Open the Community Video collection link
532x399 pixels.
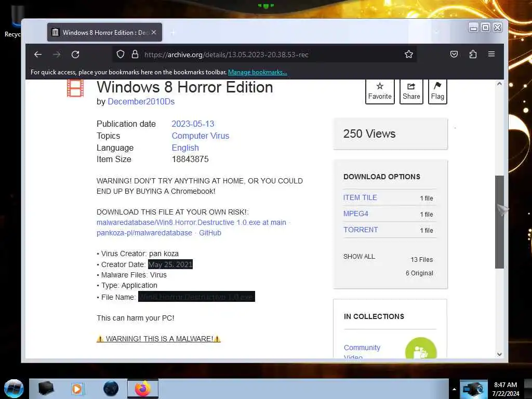point(362,352)
